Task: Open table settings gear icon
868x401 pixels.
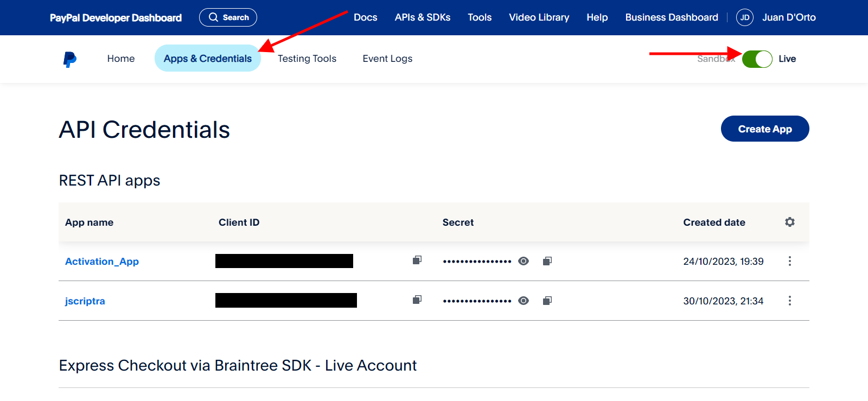Action: coord(789,222)
